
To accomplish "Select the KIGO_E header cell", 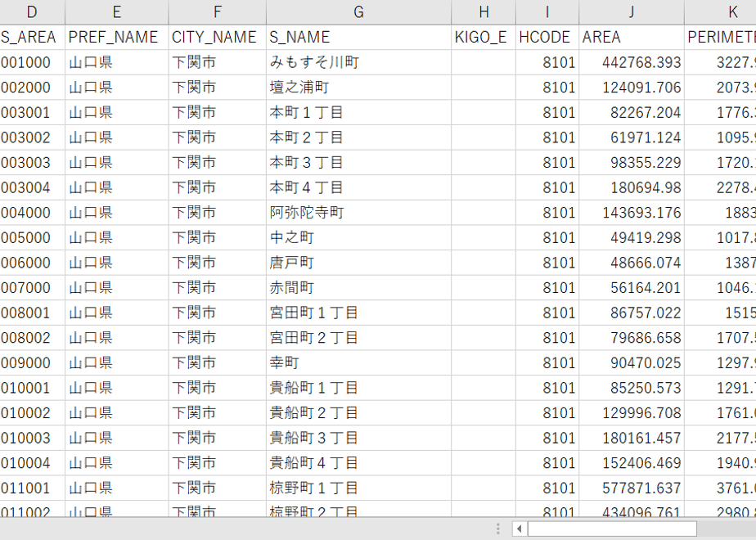I will pyautogui.click(x=484, y=37).
